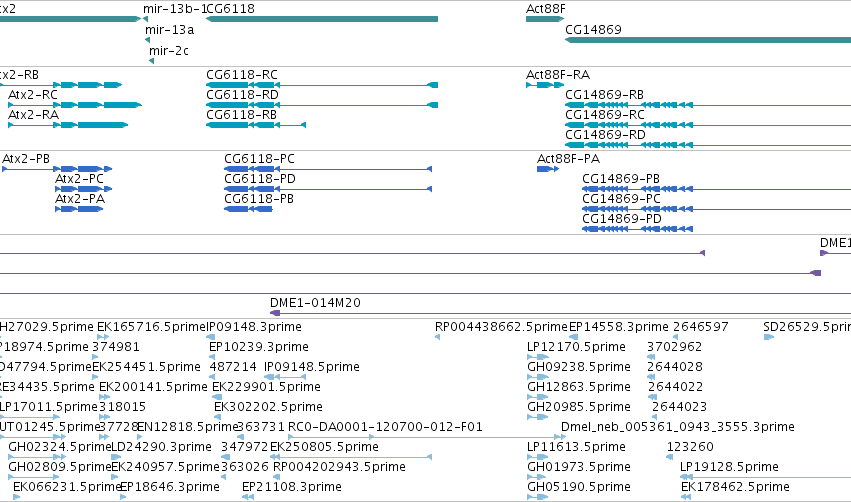Click CG14869-PB protein feature

[x=716, y=189]
